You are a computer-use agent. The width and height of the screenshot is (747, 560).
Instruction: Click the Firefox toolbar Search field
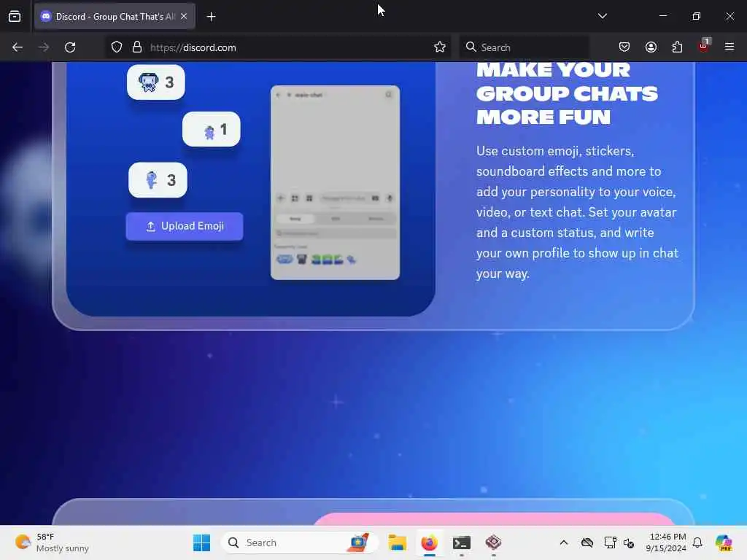coord(524,47)
